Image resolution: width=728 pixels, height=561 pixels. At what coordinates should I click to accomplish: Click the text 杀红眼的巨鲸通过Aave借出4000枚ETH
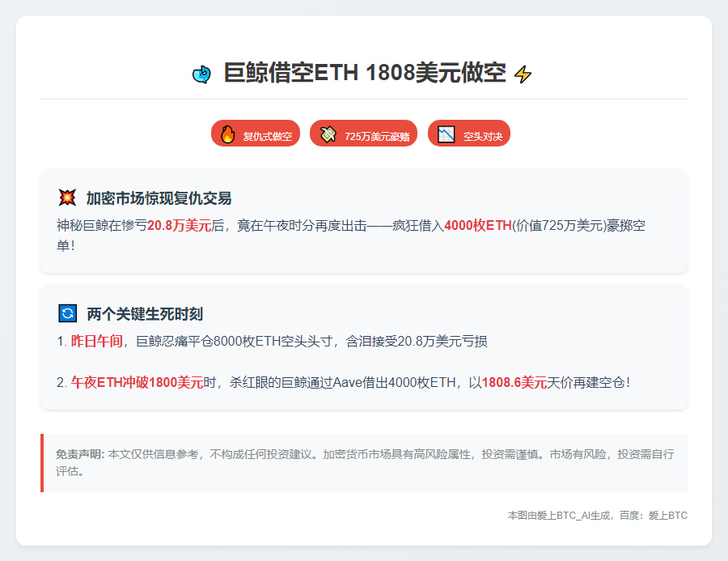tap(343, 383)
